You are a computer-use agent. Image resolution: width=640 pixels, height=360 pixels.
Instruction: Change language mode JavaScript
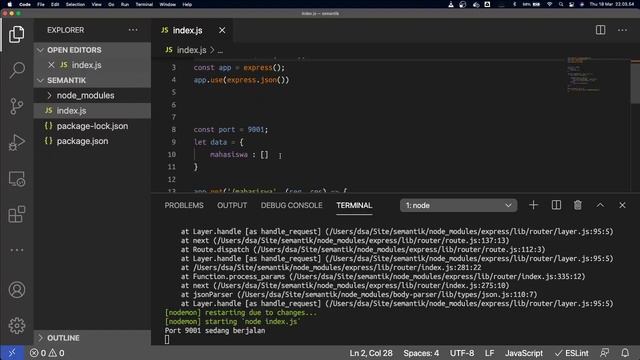(524, 353)
